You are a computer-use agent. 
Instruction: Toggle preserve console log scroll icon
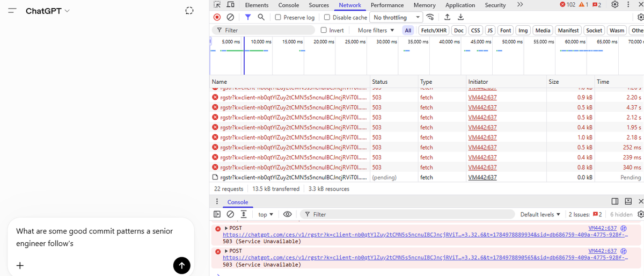tap(243, 214)
